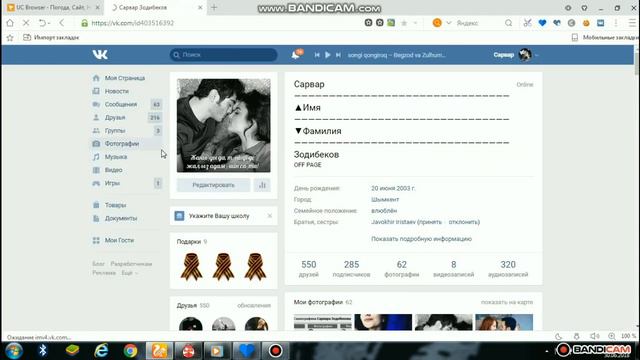Expand the Ещё footer menu

pyautogui.click(x=129, y=273)
